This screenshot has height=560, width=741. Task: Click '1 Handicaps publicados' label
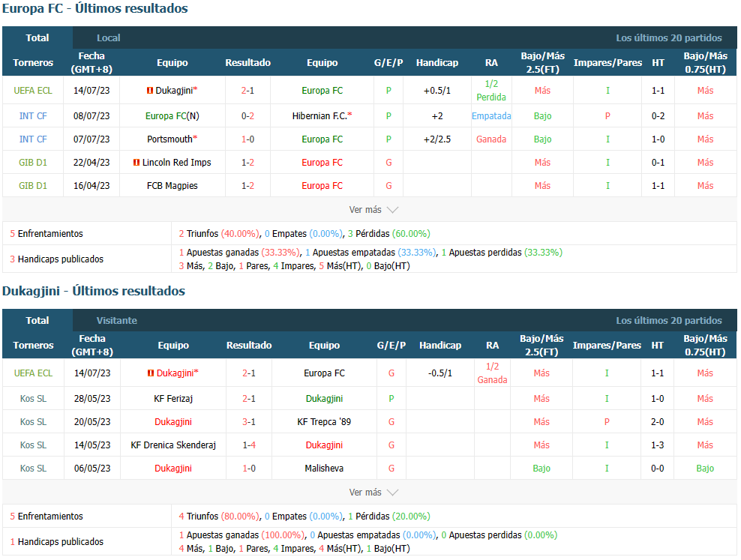pyautogui.click(x=57, y=542)
